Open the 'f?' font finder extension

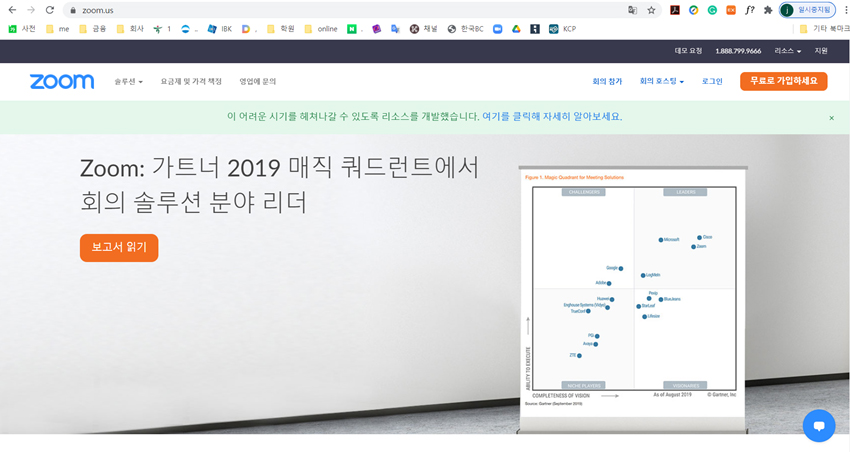tap(750, 10)
